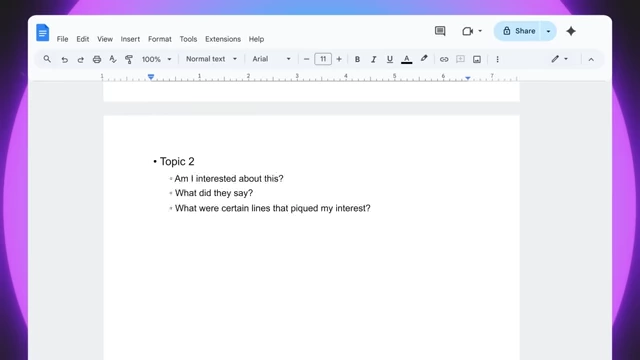Open the File menu

click(x=62, y=39)
